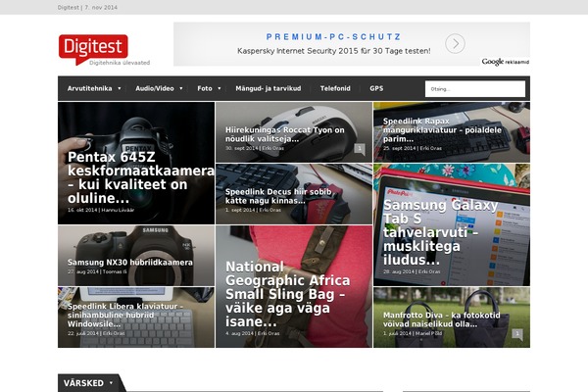Open Samsung NX30 hübriidkaamera article
The image size is (588, 392).
tap(129, 263)
